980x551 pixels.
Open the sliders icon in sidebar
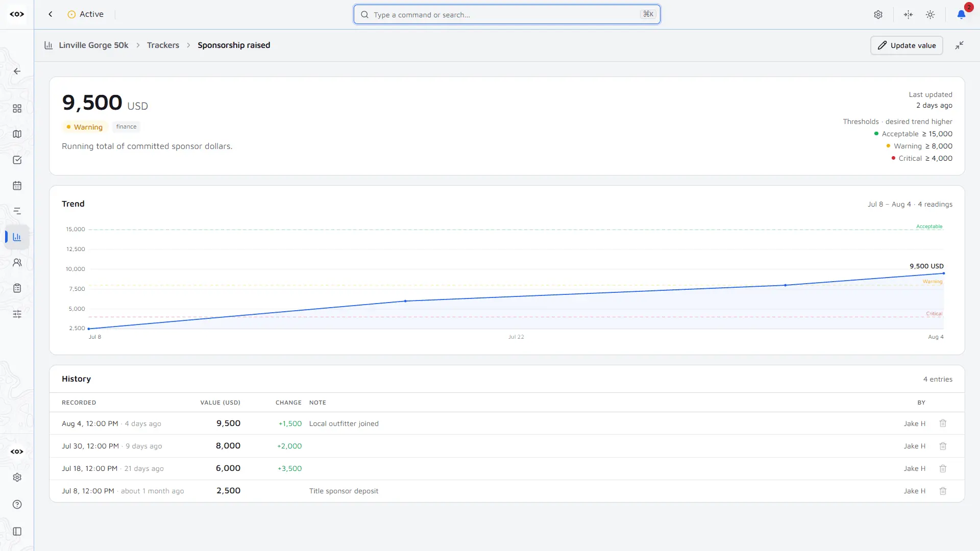pos(17,314)
